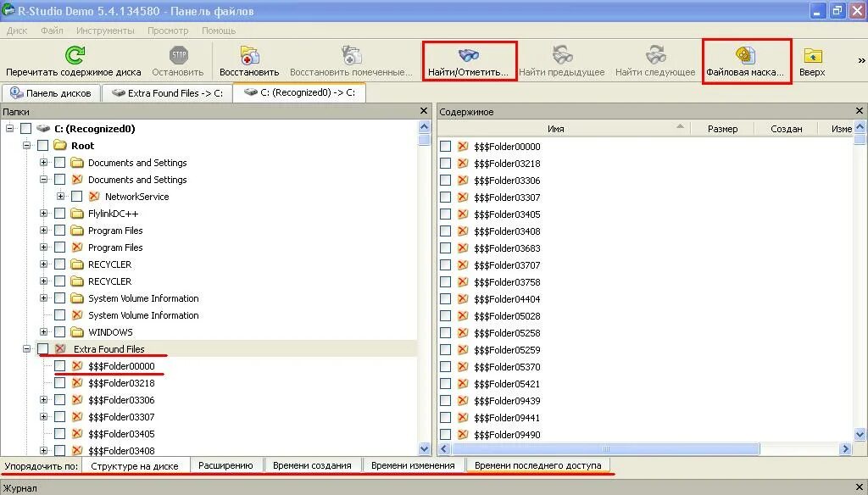Check $$$Folder09441 in the content list

445,418
